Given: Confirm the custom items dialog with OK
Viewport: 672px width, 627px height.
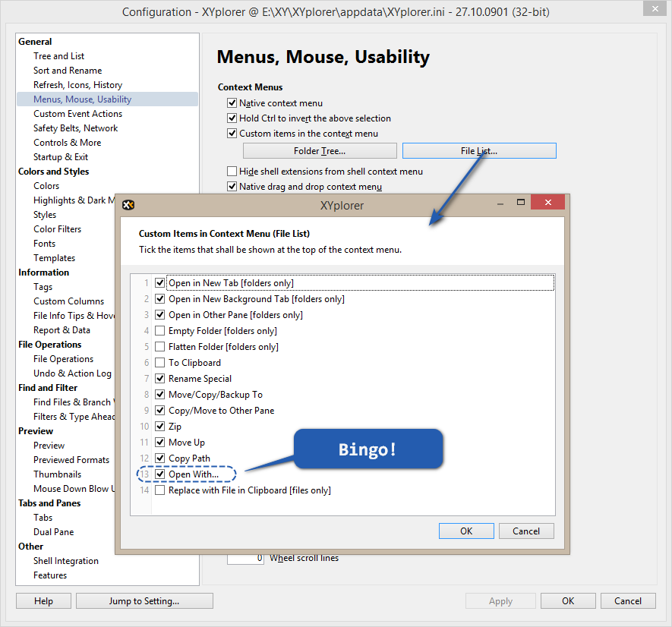Looking at the screenshot, I should tap(466, 531).
